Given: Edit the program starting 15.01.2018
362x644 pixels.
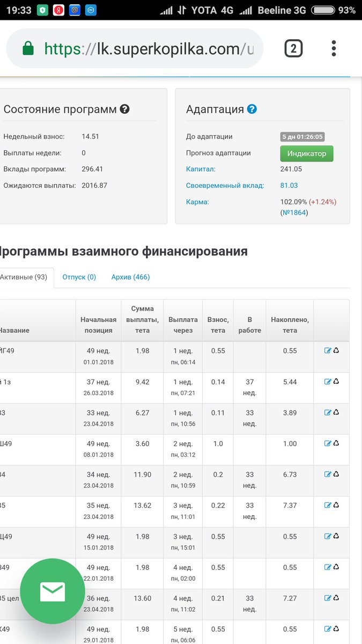Looking at the screenshot, I should (328, 536).
